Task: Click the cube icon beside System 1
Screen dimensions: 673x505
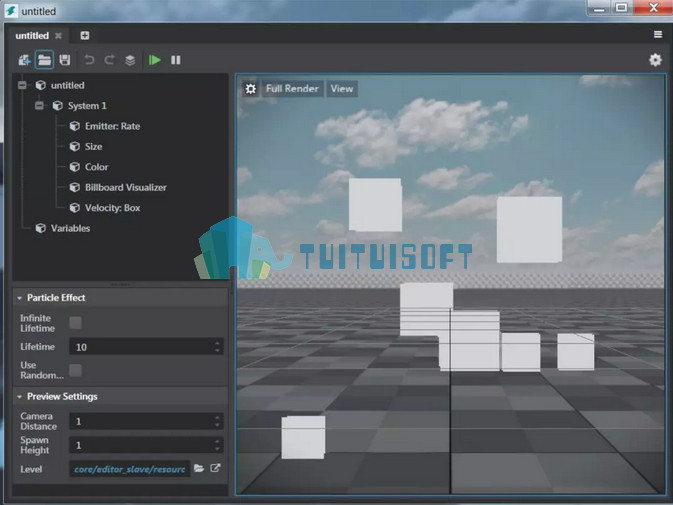Action: tap(58, 106)
